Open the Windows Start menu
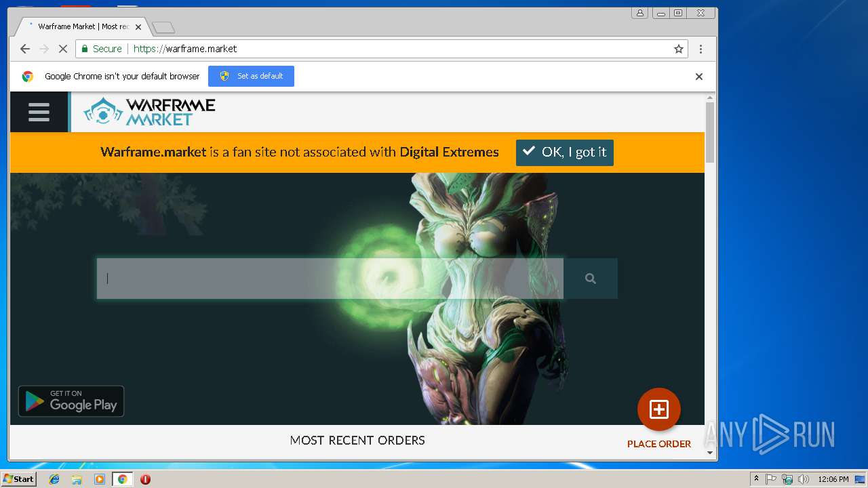The image size is (868, 488). pyautogui.click(x=18, y=479)
